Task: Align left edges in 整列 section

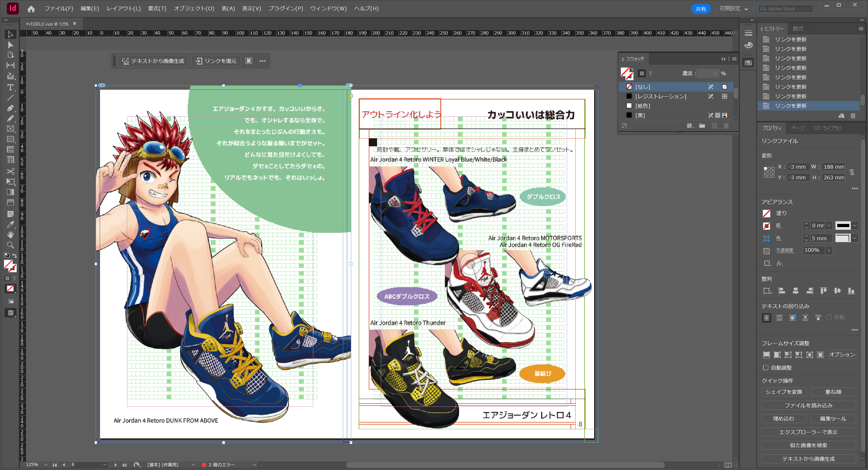Action: pyautogui.click(x=782, y=291)
